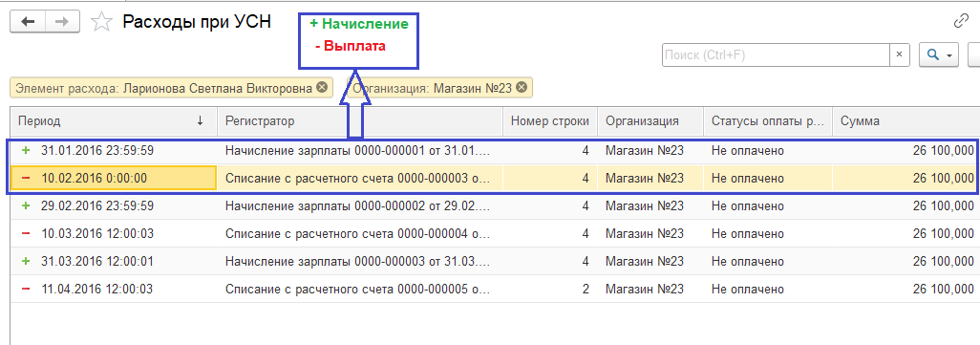The width and height of the screenshot is (980, 345).
Task: Select red minus icon for 10.03.2016 row
Action: [x=26, y=233]
